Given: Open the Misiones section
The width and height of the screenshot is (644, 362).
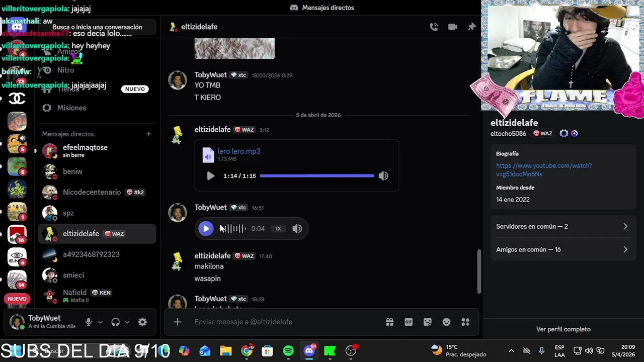Looking at the screenshot, I should coord(97,108).
